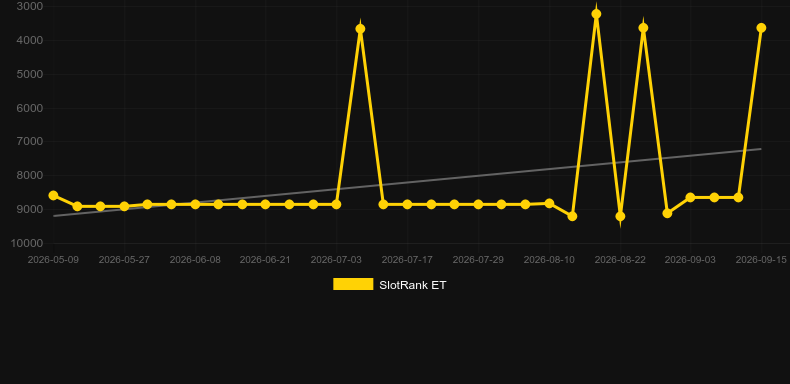Click the x-axis label 2026-06-08
The height and width of the screenshot is (384, 790).
(x=195, y=260)
